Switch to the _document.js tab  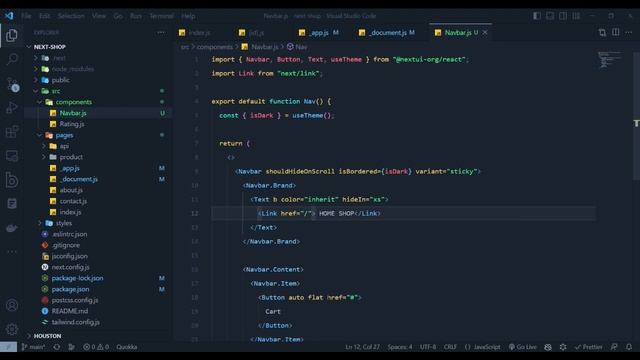coord(387,33)
